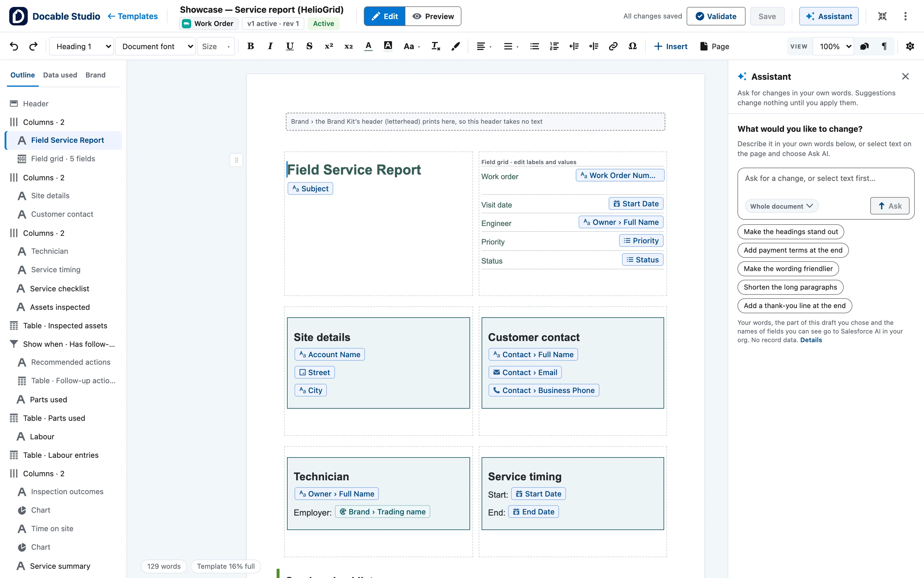The image size is (924, 578).
Task: Close the Assistant panel
Action: point(905,77)
